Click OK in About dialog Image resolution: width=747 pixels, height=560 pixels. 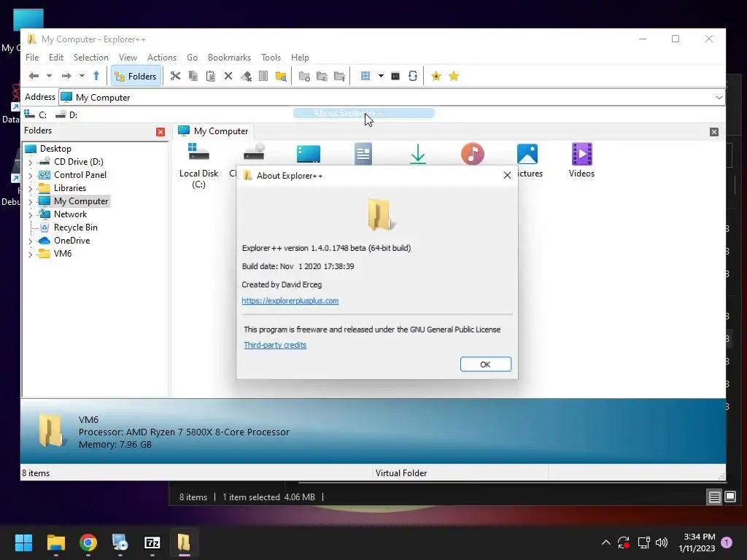click(485, 365)
